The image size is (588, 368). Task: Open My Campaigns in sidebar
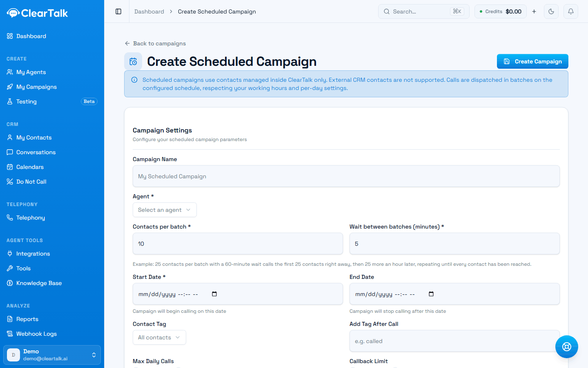[x=52, y=87]
